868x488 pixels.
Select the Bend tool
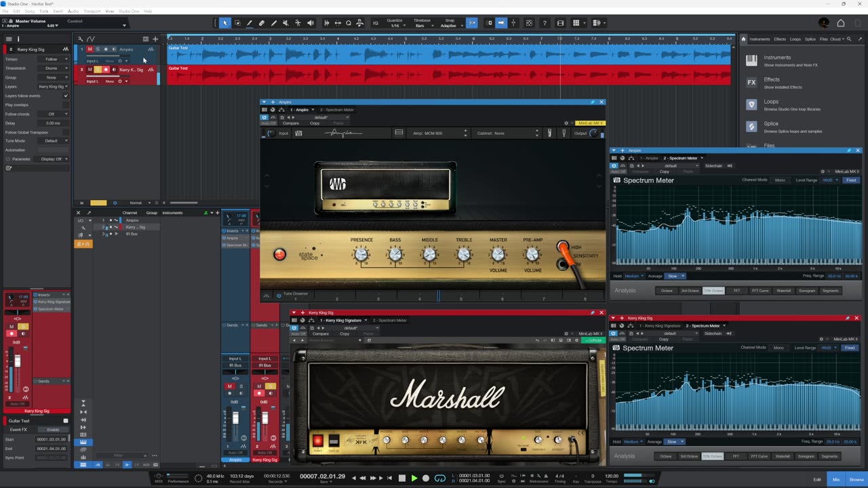click(298, 23)
